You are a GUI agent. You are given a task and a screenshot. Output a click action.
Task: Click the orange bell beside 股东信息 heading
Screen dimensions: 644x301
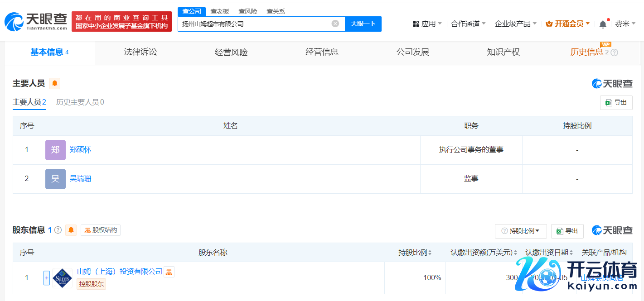(x=71, y=230)
